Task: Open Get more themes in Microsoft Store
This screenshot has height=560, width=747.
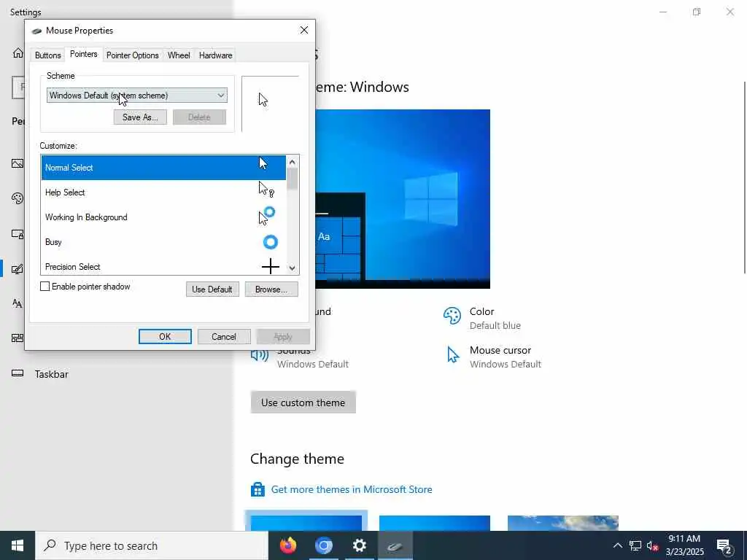Action: (352, 489)
